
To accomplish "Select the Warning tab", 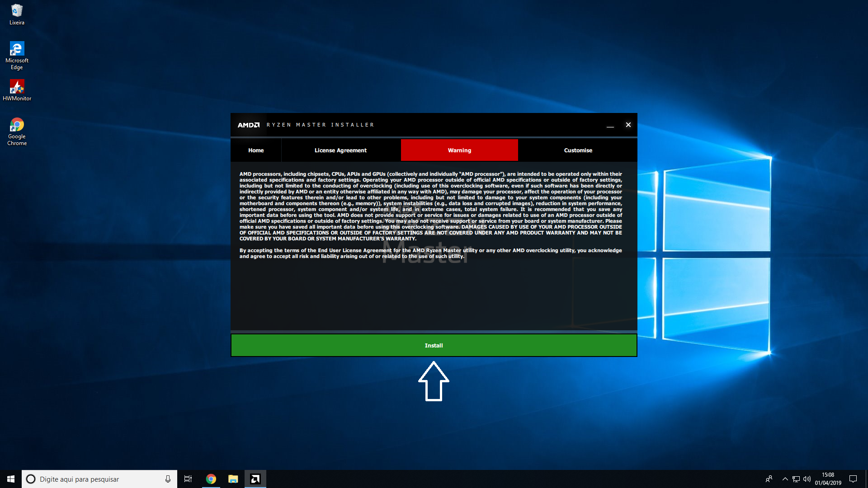I will pyautogui.click(x=459, y=150).
